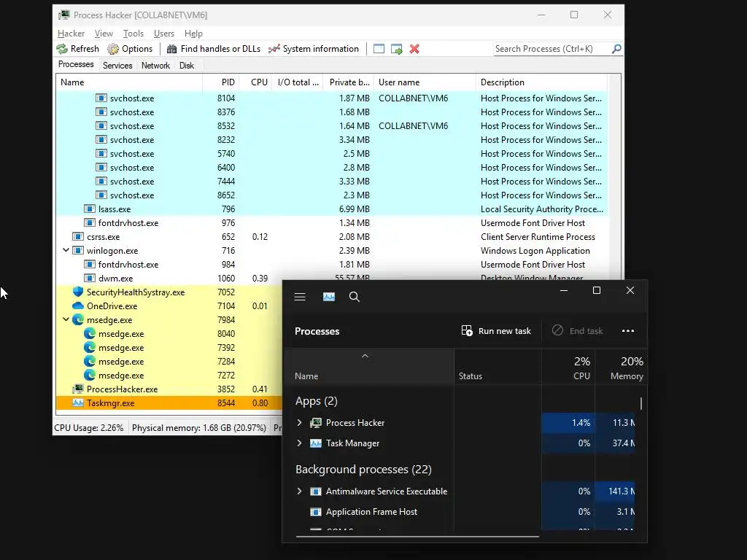Select Taskmgr.exe row icon

click(x=77, y=402)
